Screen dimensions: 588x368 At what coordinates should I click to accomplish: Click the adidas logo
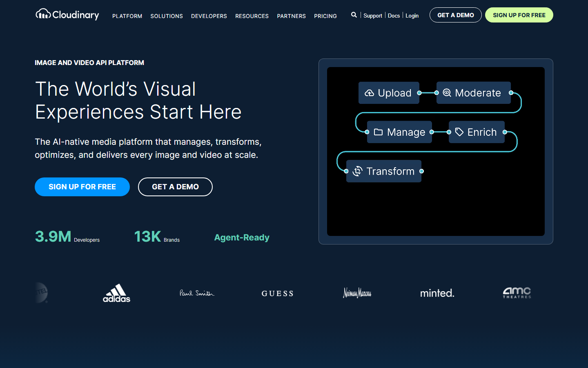point(116,293)
